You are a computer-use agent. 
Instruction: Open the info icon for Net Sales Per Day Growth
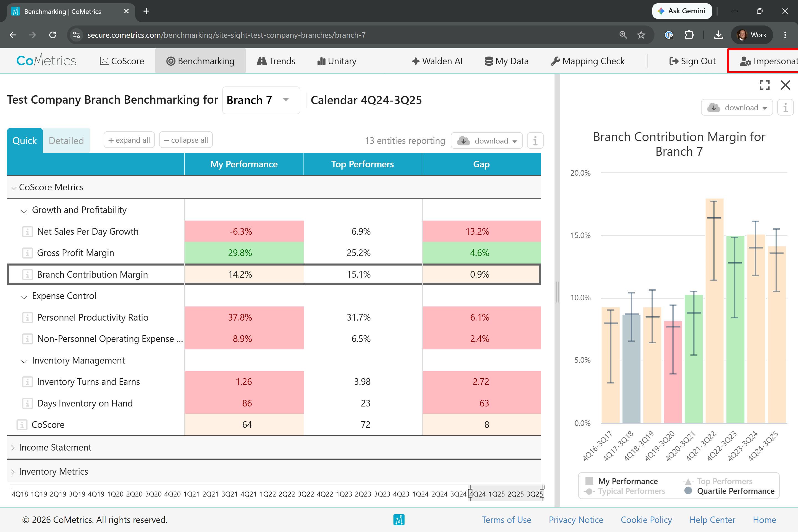pyautogui.click(x=27, y=232)
